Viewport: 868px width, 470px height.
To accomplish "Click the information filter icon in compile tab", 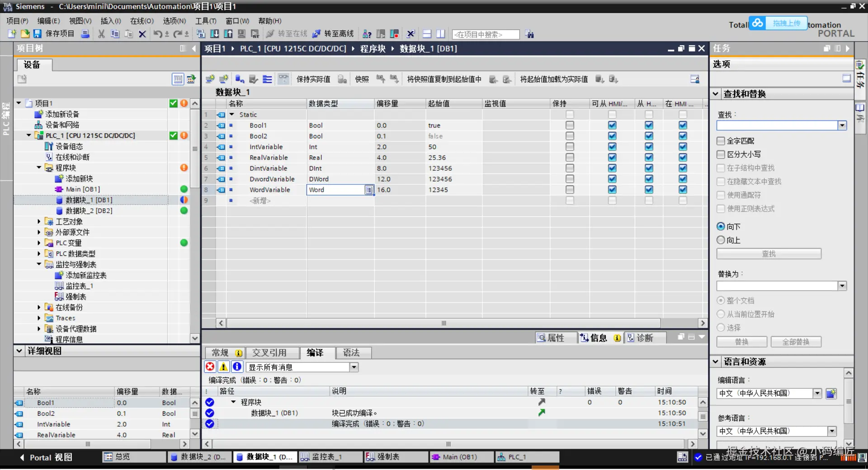I will [x=237, y=367].
